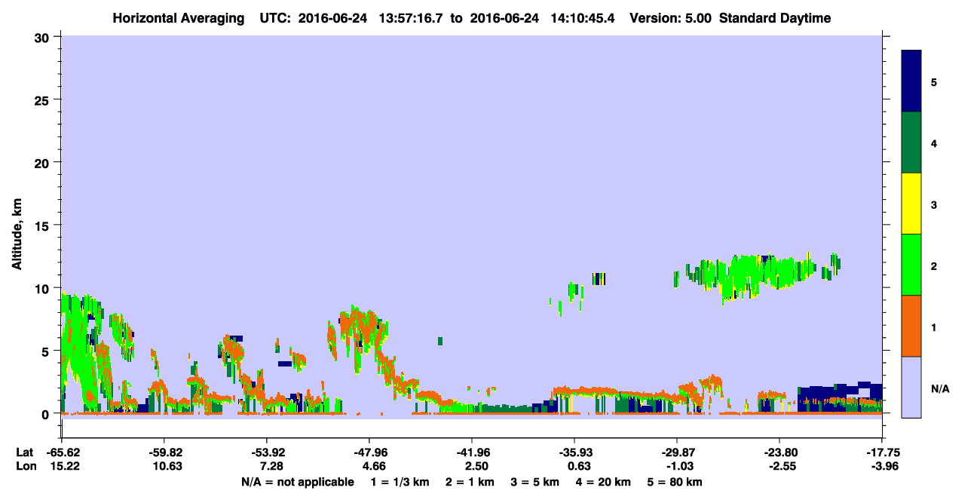Click latitude value -59.82
The image size is (980, 503).
tap(164, 452)
